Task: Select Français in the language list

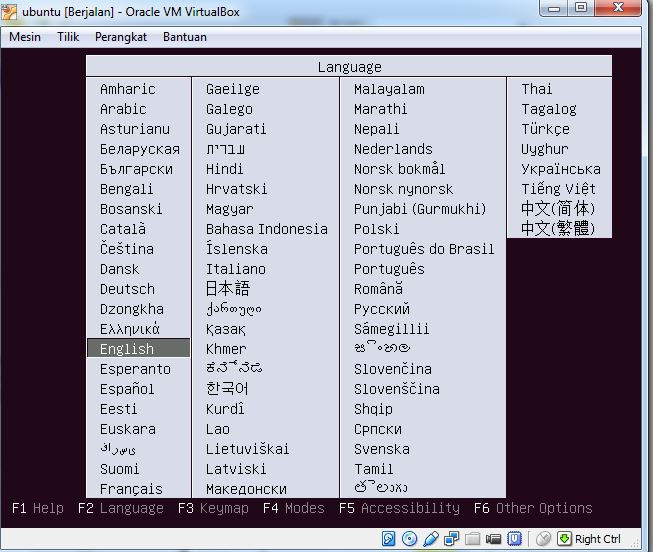Action: click(131, 489)
